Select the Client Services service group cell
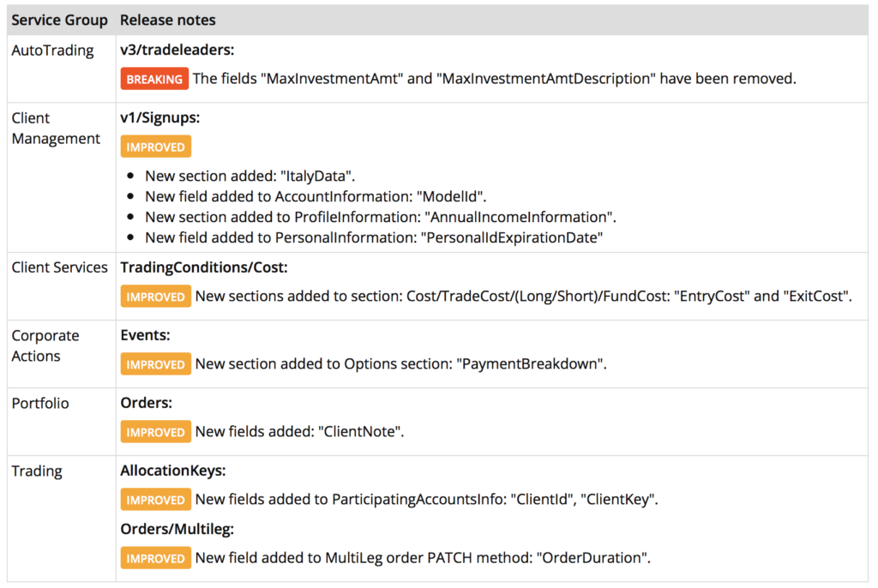The image size is (878, 588). click(59, 267)
